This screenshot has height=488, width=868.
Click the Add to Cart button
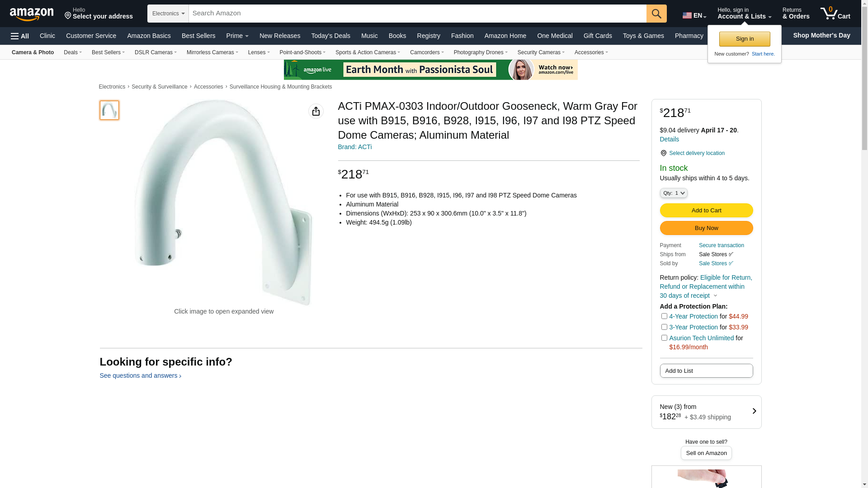(x=706, y=211)
